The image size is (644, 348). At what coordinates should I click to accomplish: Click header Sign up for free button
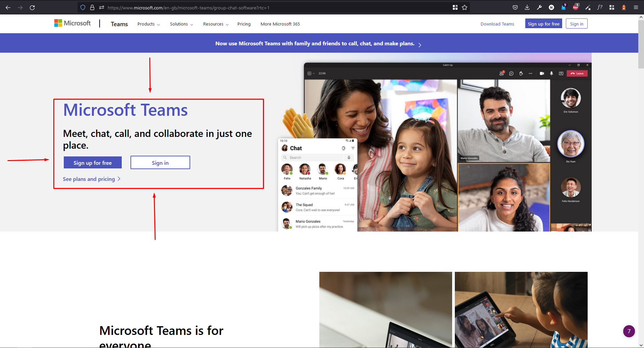coord(543,24)
